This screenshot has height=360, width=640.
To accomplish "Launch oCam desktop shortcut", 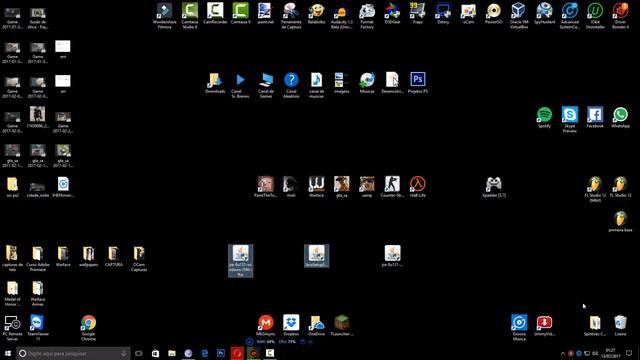I will pos(468,13).
